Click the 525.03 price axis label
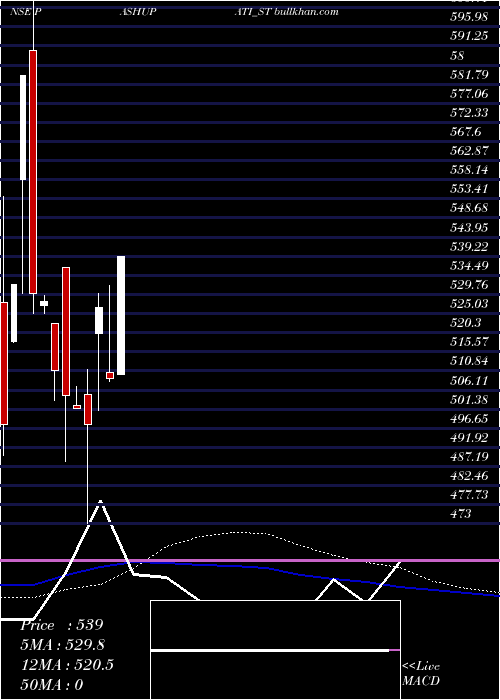The height and width of the screenshot is (700, 500). pos(469,304)
